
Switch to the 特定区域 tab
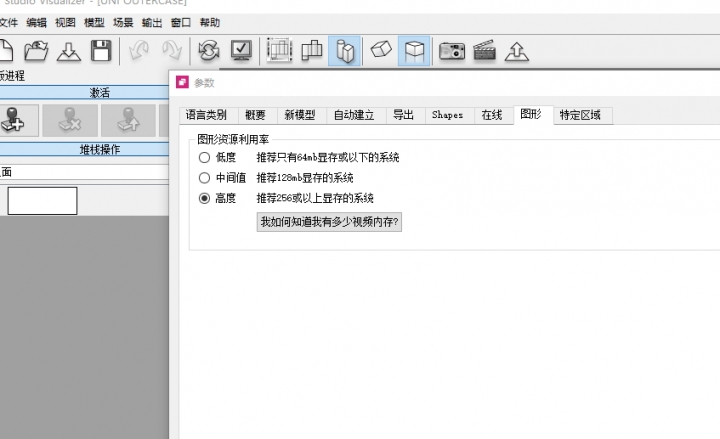click(x=580, y=115)
